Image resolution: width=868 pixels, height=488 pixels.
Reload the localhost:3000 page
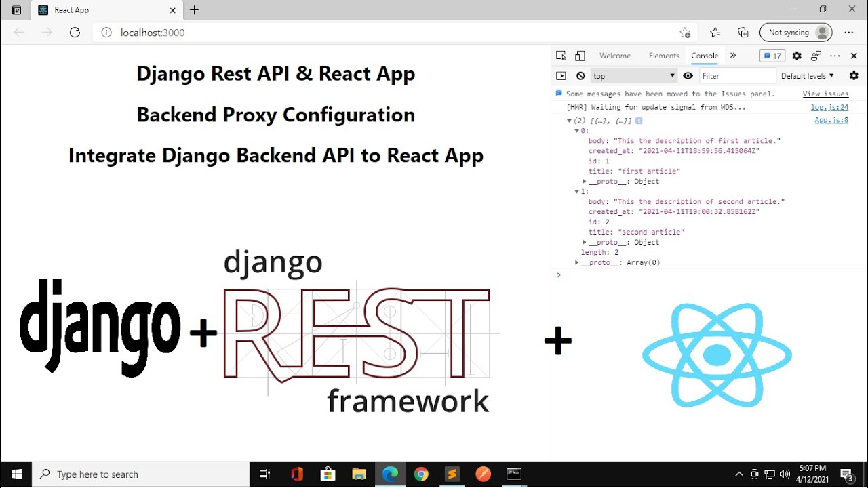[x=75, y=33]
